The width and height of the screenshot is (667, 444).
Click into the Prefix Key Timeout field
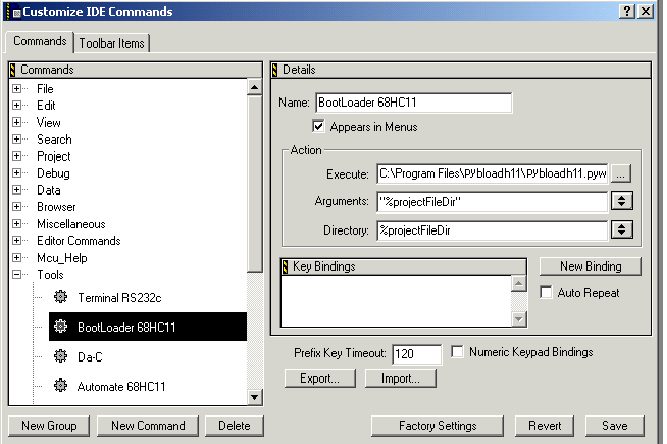[x=417, y=354]
